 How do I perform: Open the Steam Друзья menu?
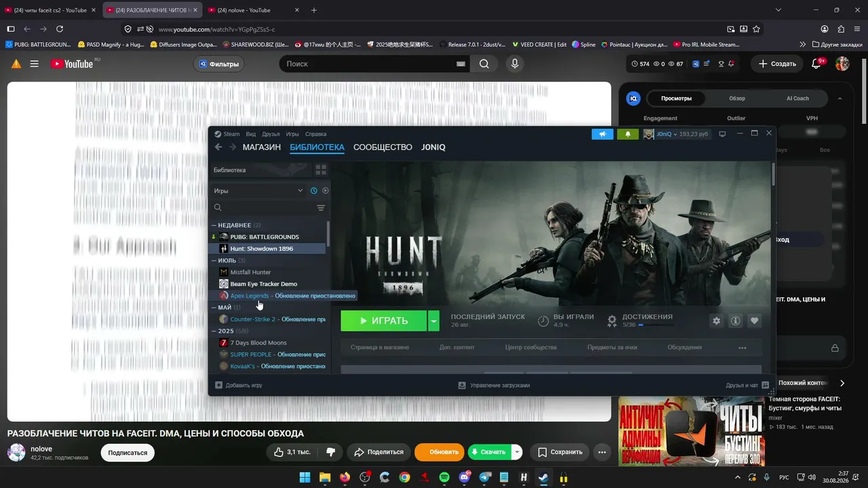point(271,134)
